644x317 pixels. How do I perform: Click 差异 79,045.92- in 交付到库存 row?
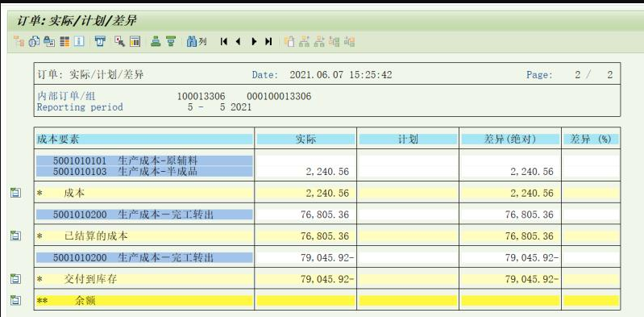[532, 279]
